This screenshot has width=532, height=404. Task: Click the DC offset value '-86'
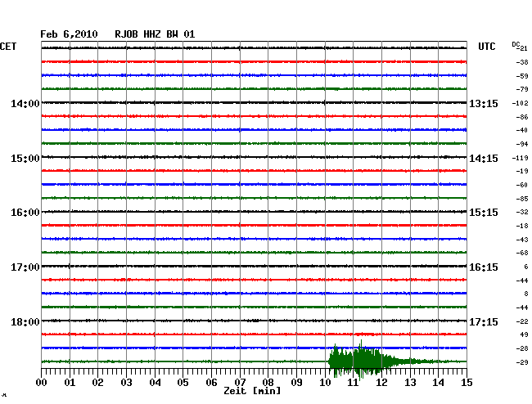tap(522, 117)
